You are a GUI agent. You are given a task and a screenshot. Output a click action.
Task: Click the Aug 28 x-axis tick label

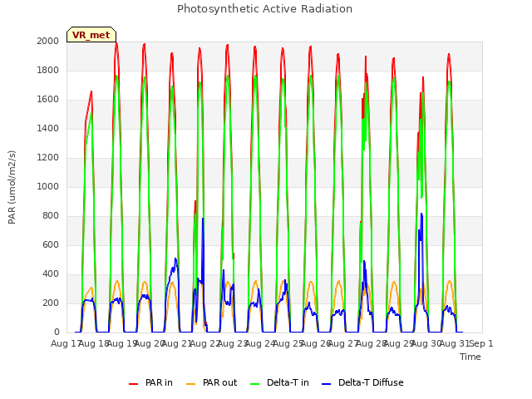[371, 344]
